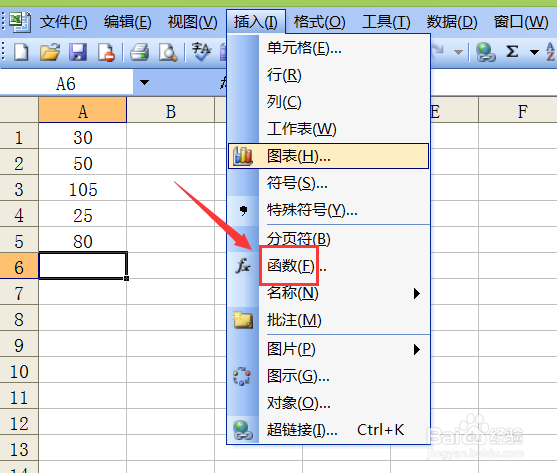Choose 工作表(W) to insert worksheet

pos(329,129)
